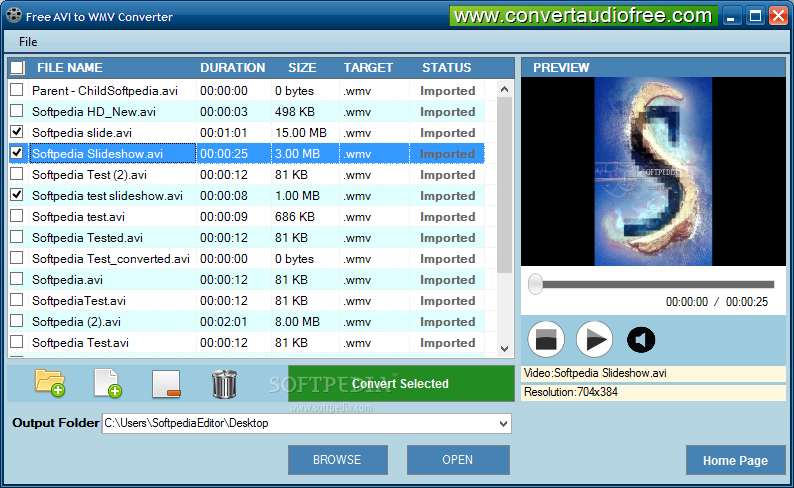The image size is (794, 488).
Task: Click the preview seek slider handle
Action: click(535, 284)
